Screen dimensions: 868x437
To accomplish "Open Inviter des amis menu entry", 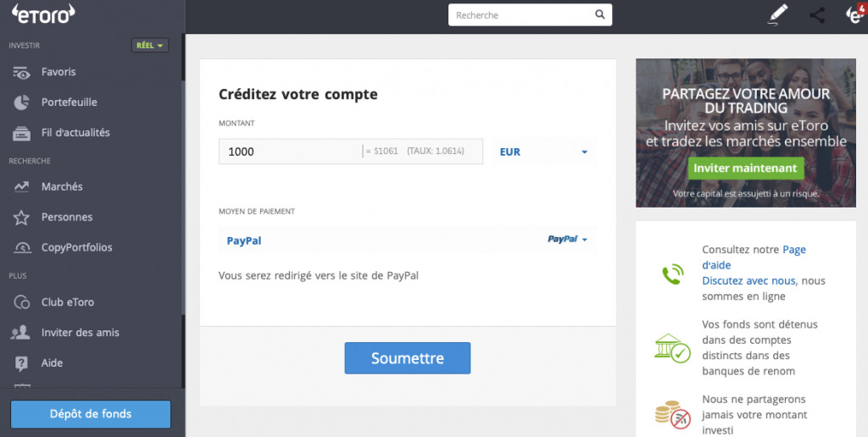I will (81, 333).
